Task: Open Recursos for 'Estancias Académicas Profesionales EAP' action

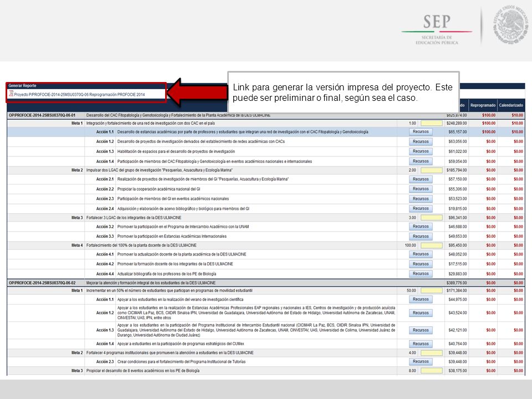Action: point(421,313)
